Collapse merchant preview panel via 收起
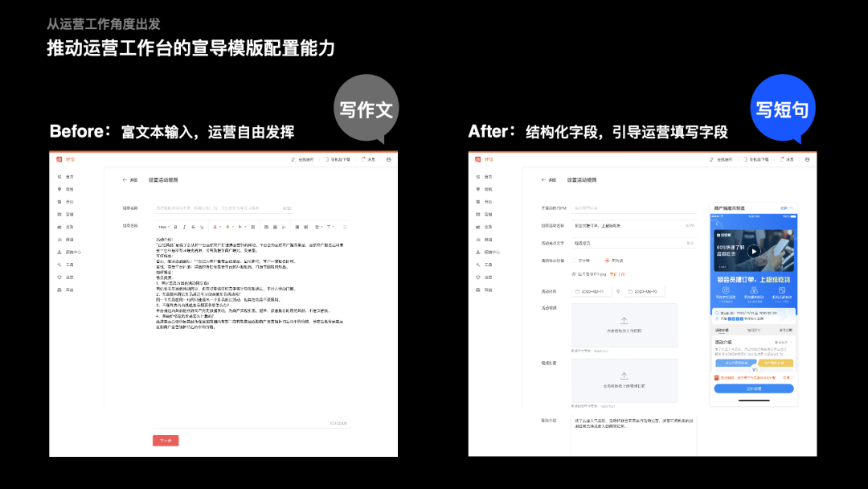This screenshot has height=489, width=868. pyautogui.click(x=787, y=208)
